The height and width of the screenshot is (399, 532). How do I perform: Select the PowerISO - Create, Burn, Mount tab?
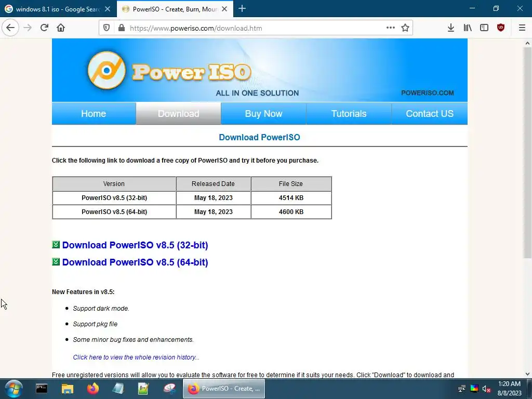coord(175,9)
